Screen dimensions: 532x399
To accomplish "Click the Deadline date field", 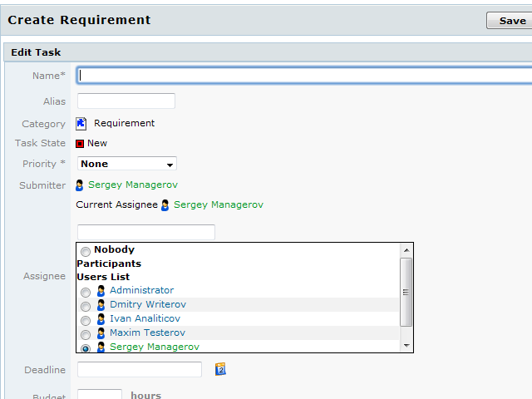I will (140, 369).
